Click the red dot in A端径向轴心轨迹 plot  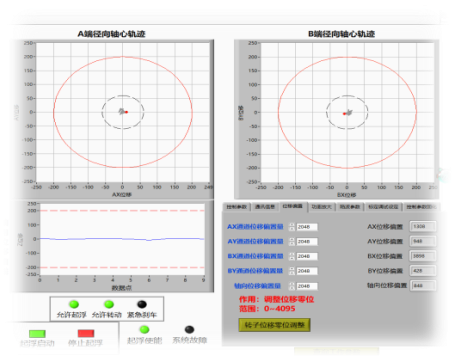point(126,112)
